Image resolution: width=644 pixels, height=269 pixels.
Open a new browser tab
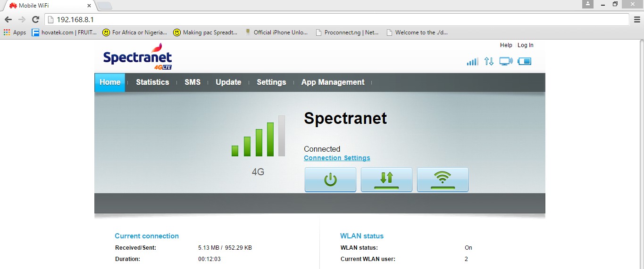click(104, 6)
